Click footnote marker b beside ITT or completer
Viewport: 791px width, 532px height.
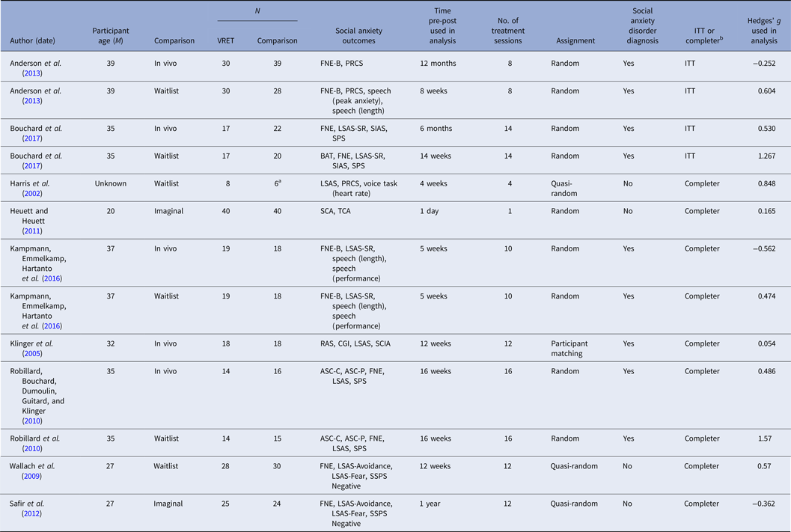click(721, 37)
